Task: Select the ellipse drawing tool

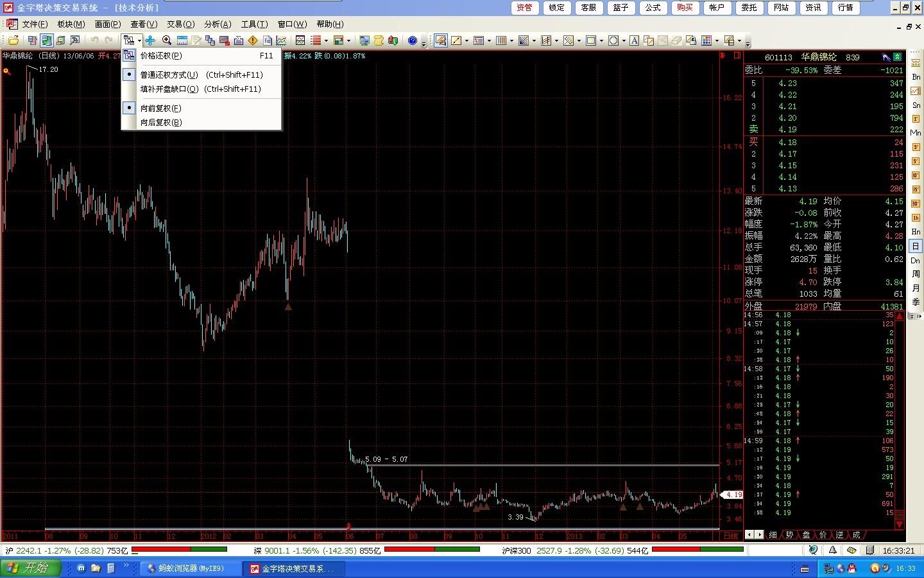Action: click(x=613, y=40)
